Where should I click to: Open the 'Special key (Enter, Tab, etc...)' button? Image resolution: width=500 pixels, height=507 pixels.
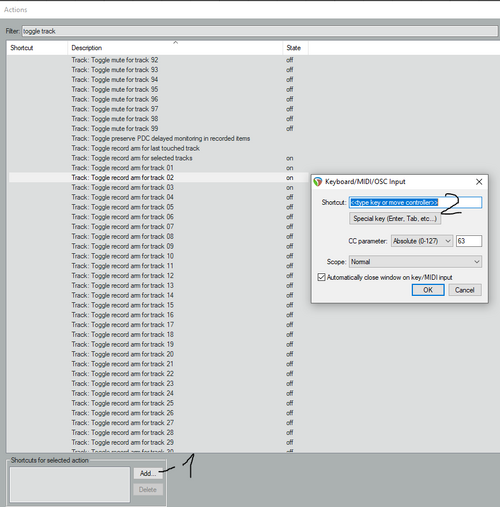(x=395, y=219)
